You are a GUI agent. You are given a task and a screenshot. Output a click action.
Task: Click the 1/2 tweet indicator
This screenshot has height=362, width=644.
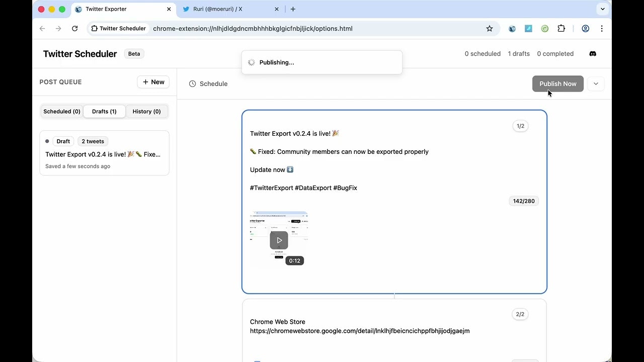520,126
